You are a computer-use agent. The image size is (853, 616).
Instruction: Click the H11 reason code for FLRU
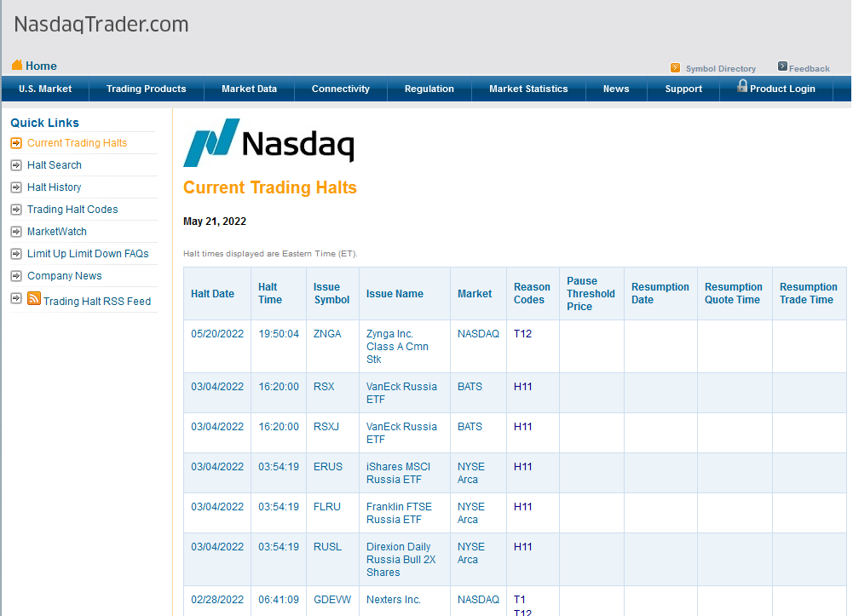[x=522, y=507]
